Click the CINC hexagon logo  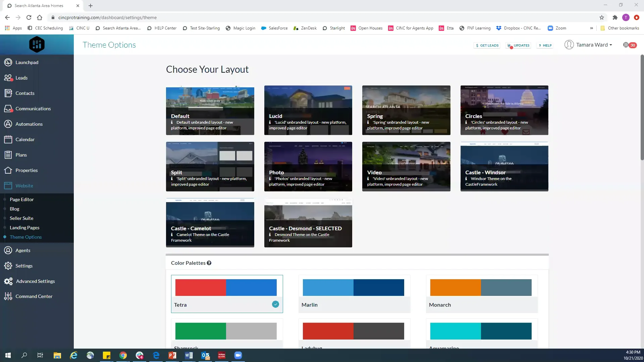point(37,45)
